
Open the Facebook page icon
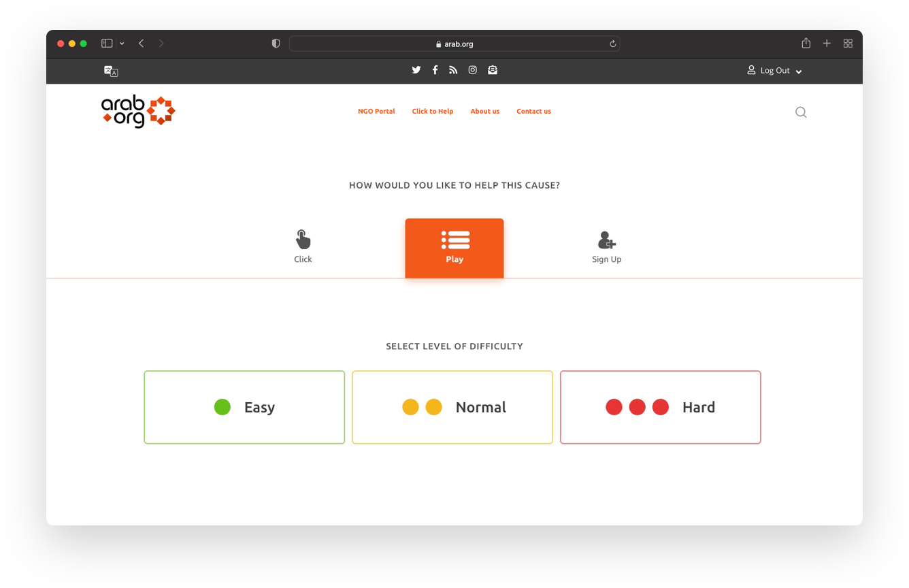click(x=435, y=70)
